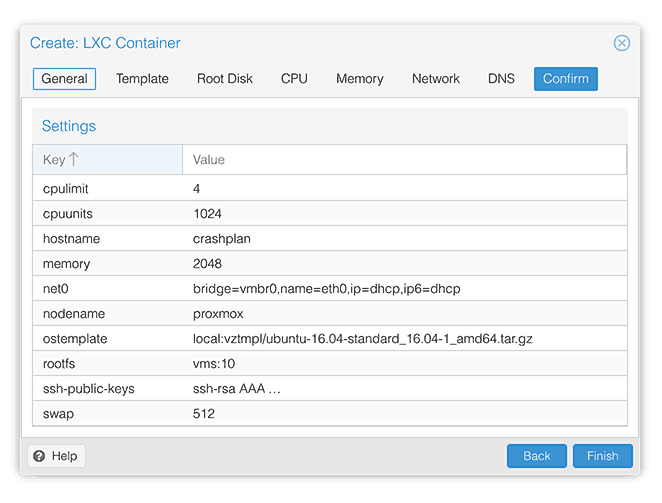This screenshot has width=662, height=503.
Task: Select the net0 bridge settings row
Action: 330,289
